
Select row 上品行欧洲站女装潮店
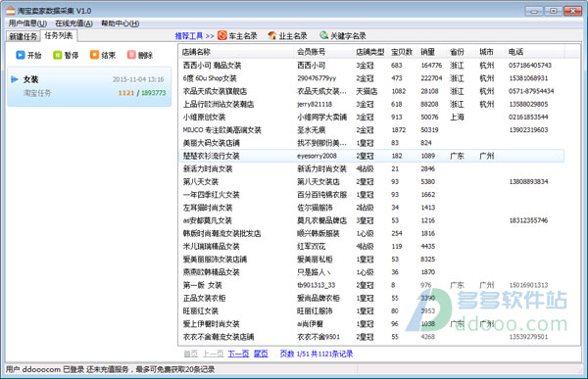click(371, 104)
